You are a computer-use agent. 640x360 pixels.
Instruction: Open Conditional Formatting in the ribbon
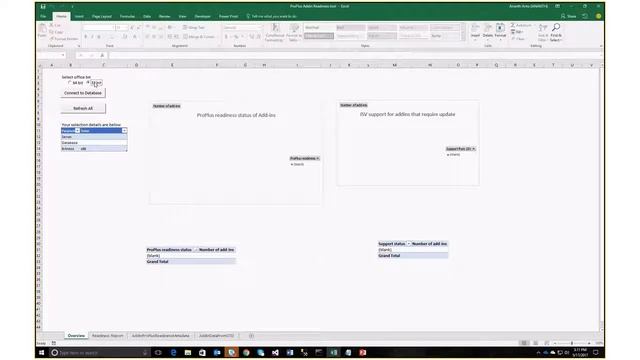[275, 32]
